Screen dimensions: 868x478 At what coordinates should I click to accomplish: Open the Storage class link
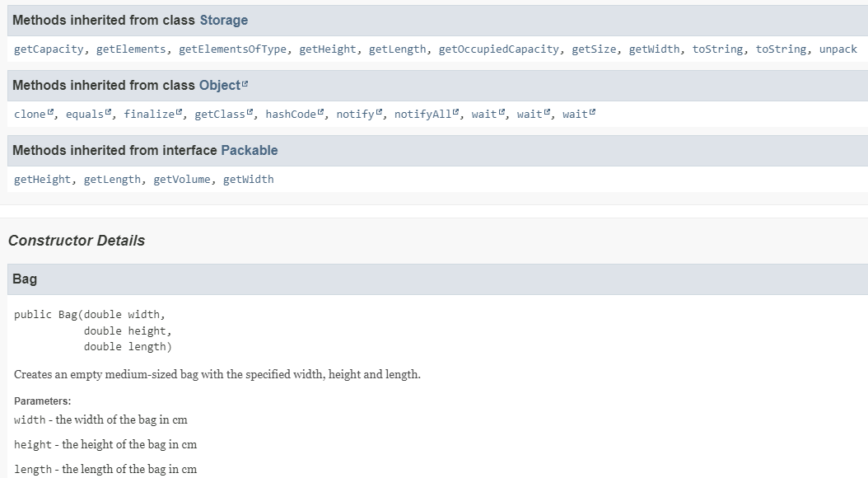pos(223,20)
